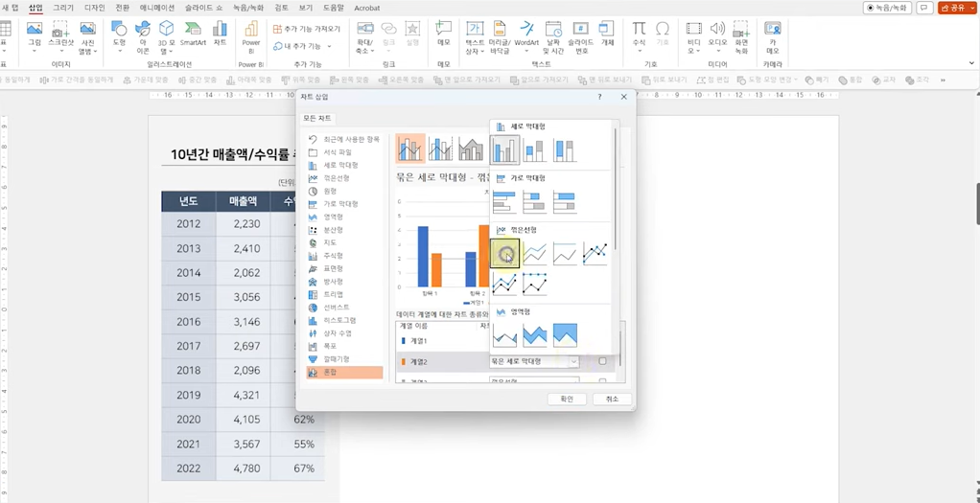Expand the 수식 equation dropdown

pyautogui.click(x=639, y=51)
